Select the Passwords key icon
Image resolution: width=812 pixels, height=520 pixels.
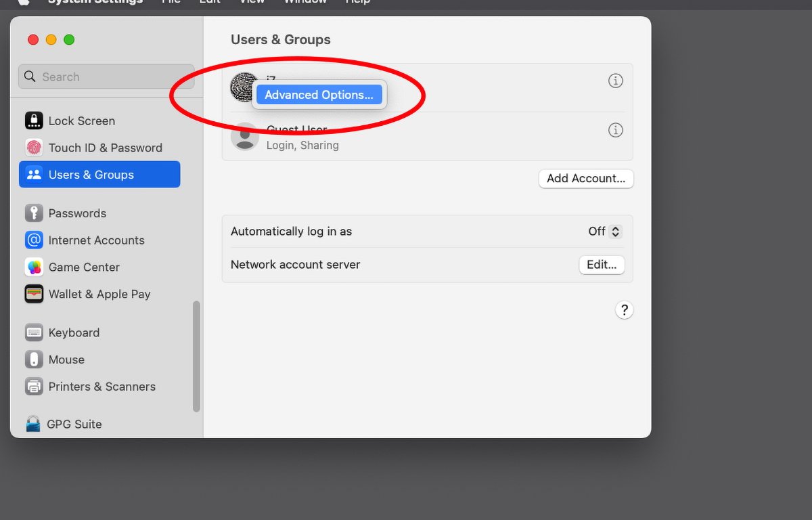point(34,213)
